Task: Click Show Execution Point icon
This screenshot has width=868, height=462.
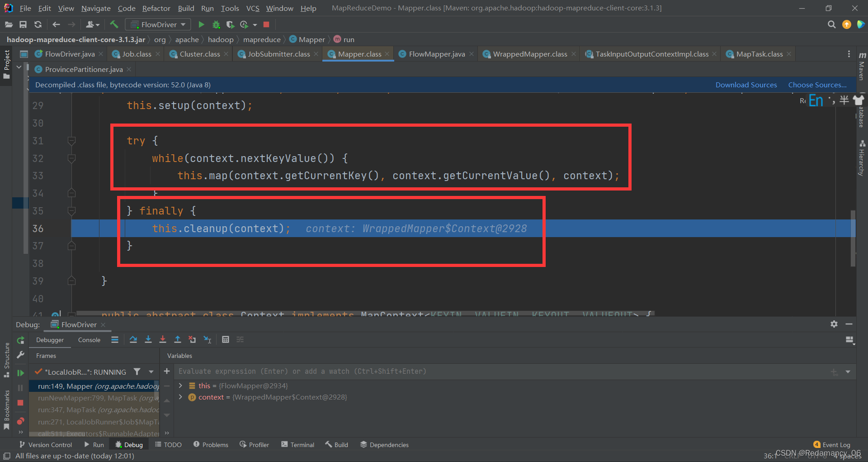Action: click(x=115, y=339)
